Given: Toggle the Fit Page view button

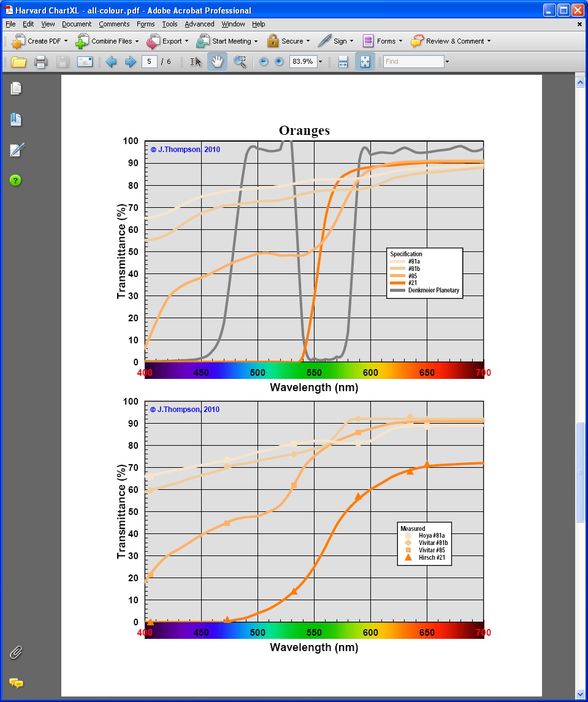Looking at the screenshot, I should coord(365,62).
